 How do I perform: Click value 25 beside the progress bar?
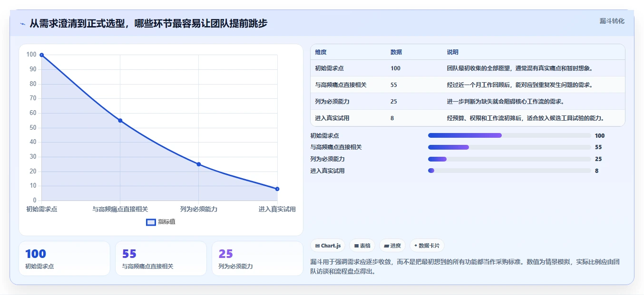click(598, 159)
